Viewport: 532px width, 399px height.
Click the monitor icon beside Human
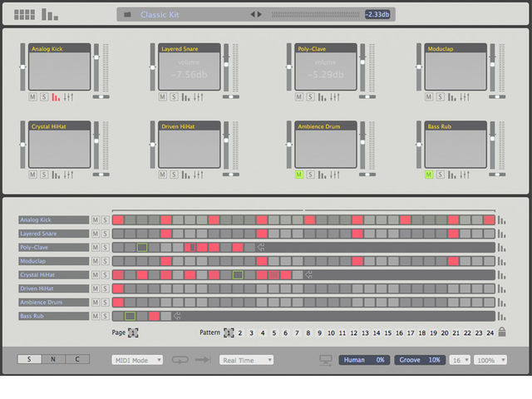pyautogui.click(x=326, y=360)
